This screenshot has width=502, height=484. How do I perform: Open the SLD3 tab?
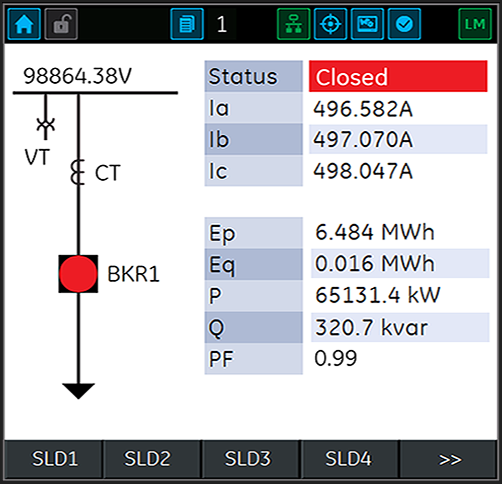(248, 459)
